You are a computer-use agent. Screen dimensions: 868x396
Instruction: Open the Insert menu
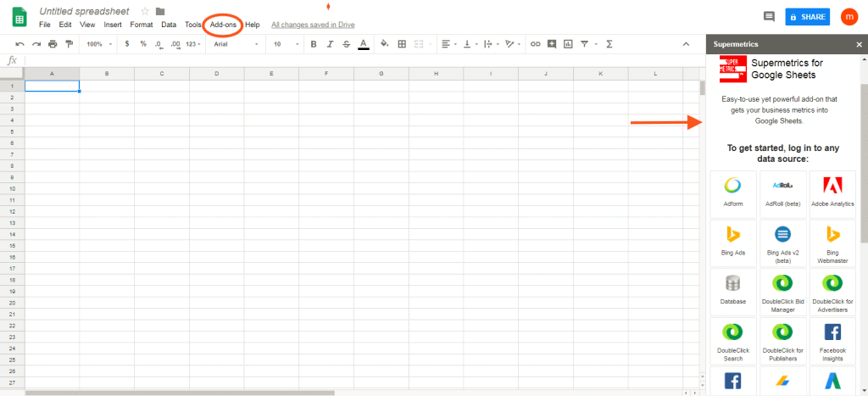pos(113,25)
